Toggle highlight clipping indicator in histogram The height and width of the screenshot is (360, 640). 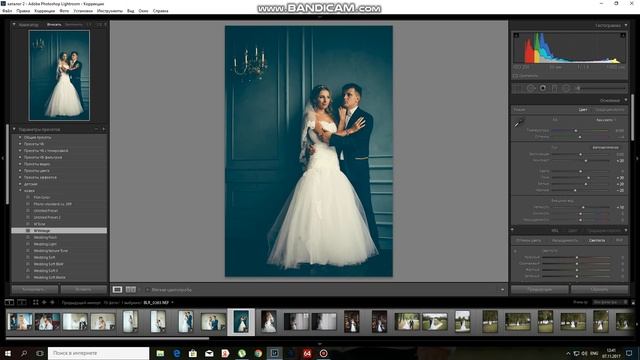pos(623,36)
